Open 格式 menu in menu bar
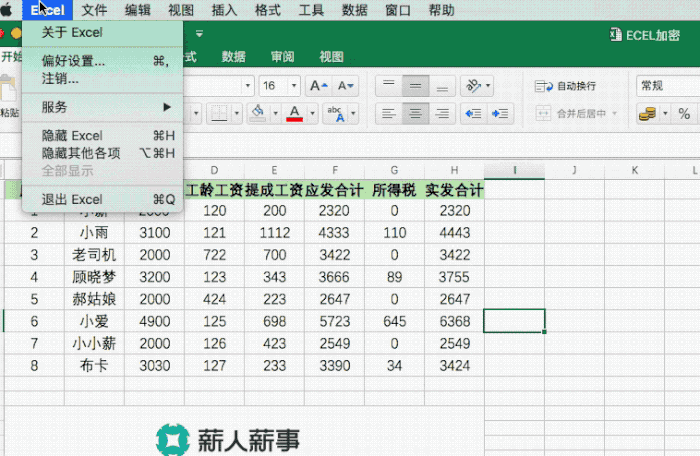The image size is (700, 456). click(267, 10)
